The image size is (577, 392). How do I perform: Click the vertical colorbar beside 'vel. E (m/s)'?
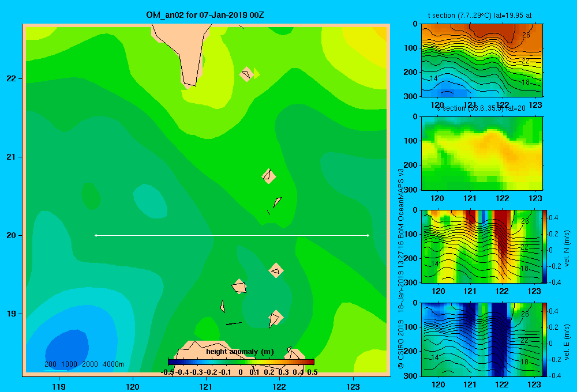(545, 340)
